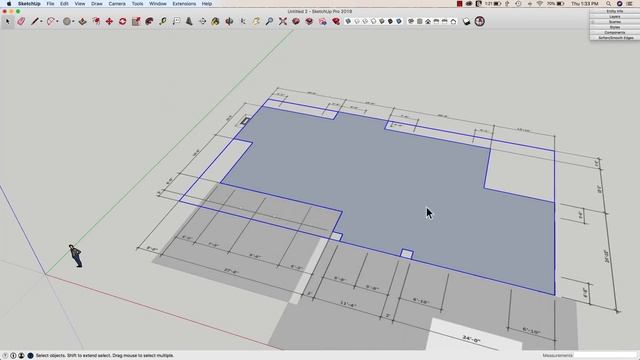Open the Tools menu
Image resolution: width=640 pixels, height=360 pixels.
[137, 4]
